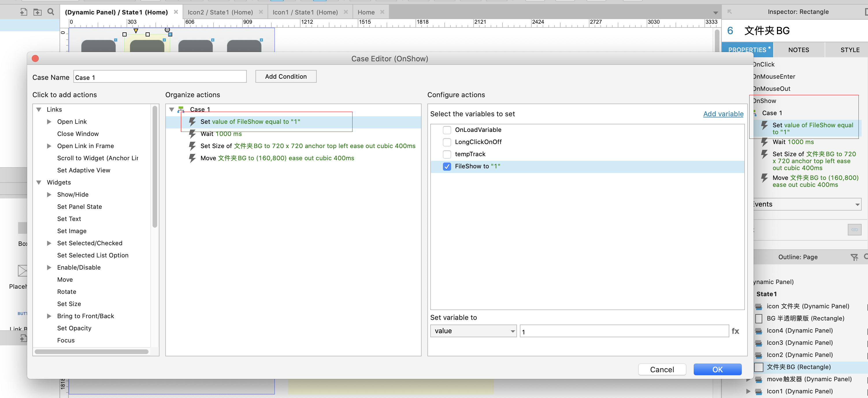Click the pop-out arrow icon in Inspector header

[x=730, y=12]
